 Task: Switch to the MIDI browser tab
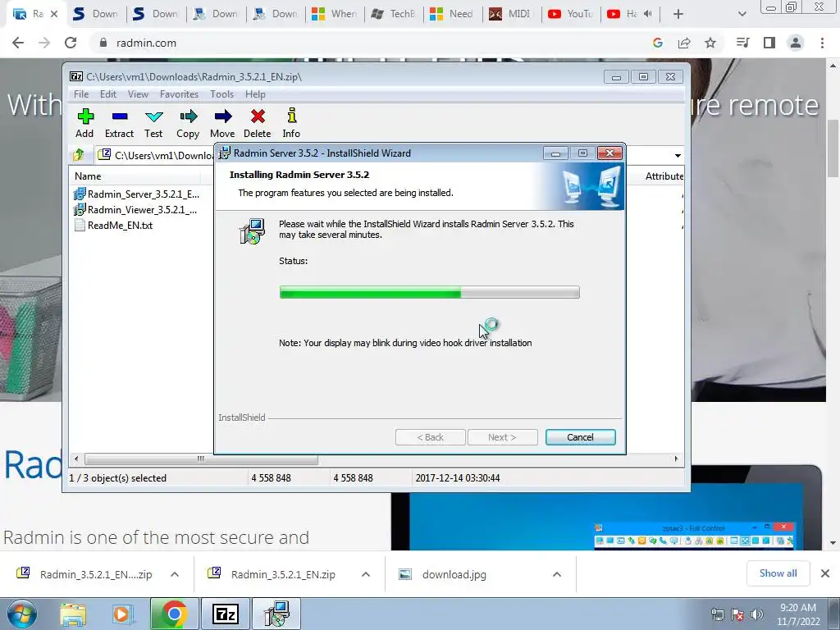pos(512,14)
